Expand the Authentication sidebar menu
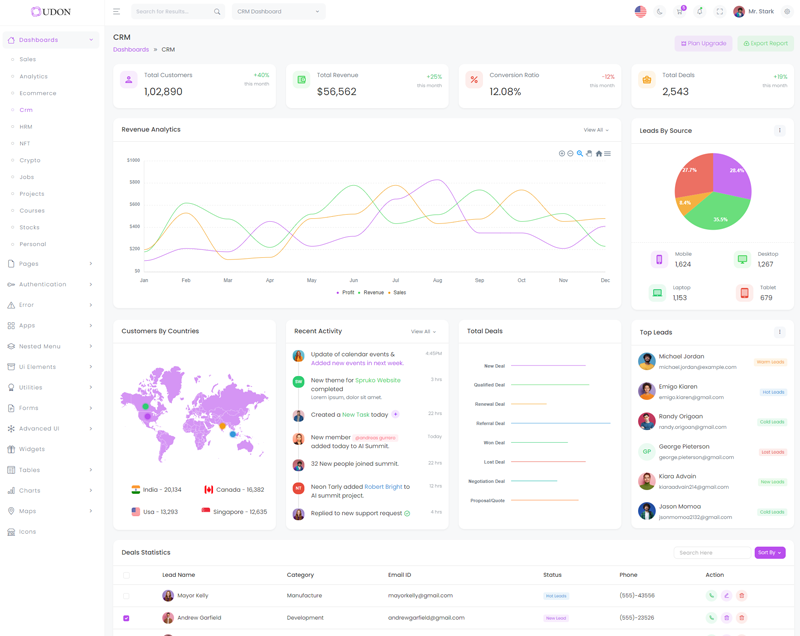The width and height of the screenshot is (800, 636). pos(52,285)
